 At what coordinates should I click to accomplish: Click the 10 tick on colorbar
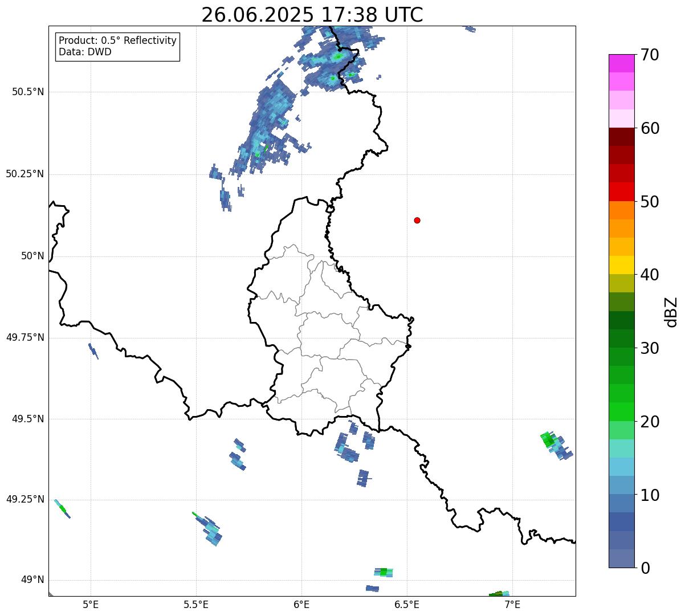point(650,495)
